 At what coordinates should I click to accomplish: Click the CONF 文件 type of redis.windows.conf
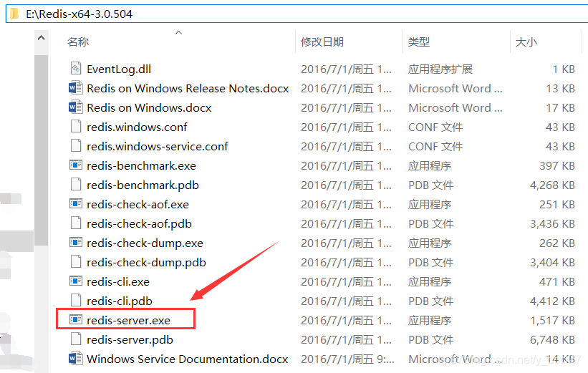(435, 127)
